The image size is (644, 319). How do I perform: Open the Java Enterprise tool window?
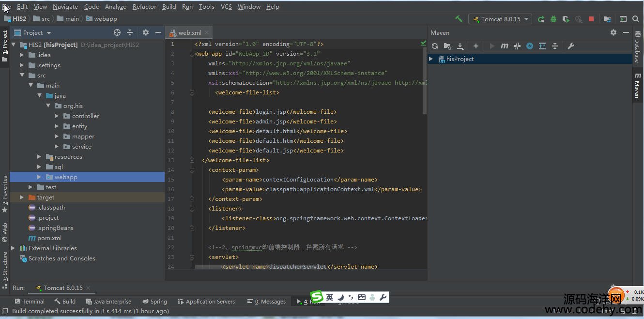(108, 301)
